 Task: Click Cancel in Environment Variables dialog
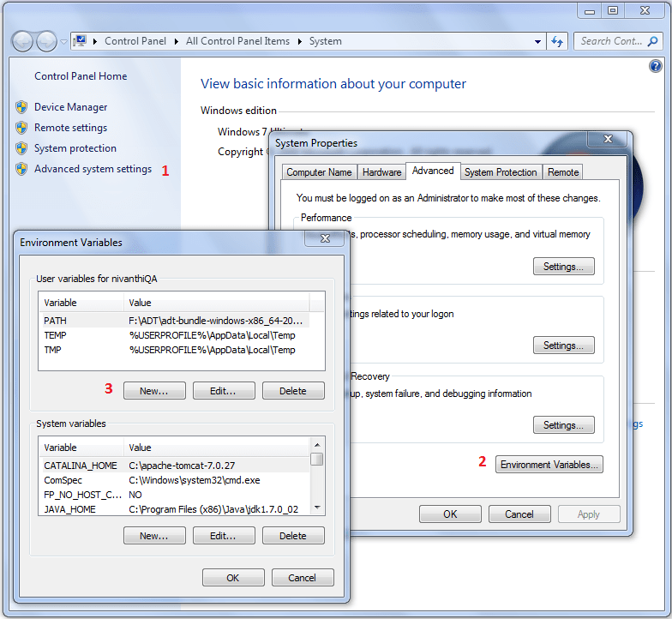point(303,578)
